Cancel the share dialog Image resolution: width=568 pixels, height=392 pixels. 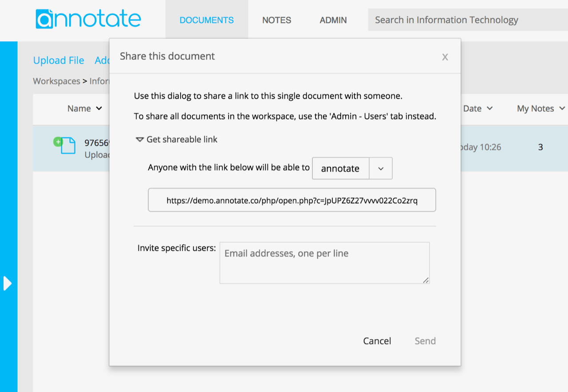(x=377, y=341)
